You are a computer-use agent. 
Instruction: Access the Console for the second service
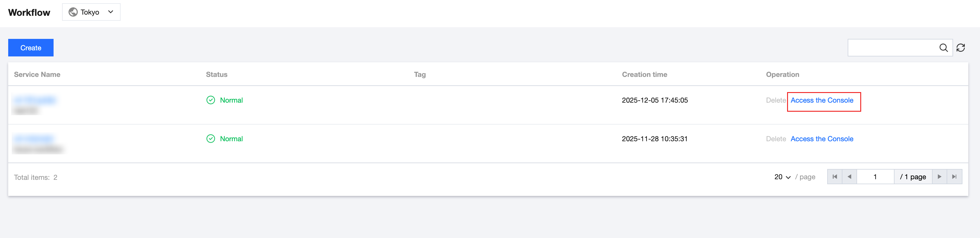[822, 139]
